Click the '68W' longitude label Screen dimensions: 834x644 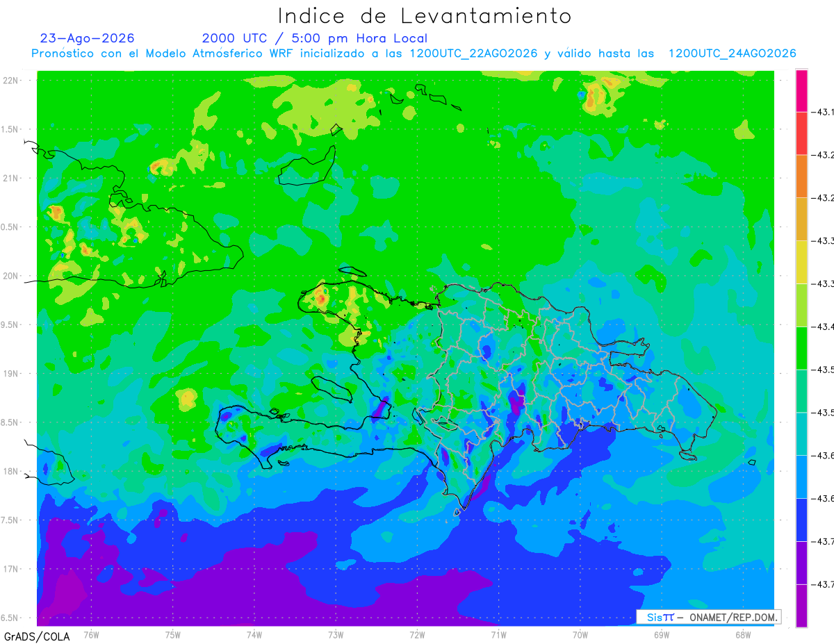coord(743,634)
